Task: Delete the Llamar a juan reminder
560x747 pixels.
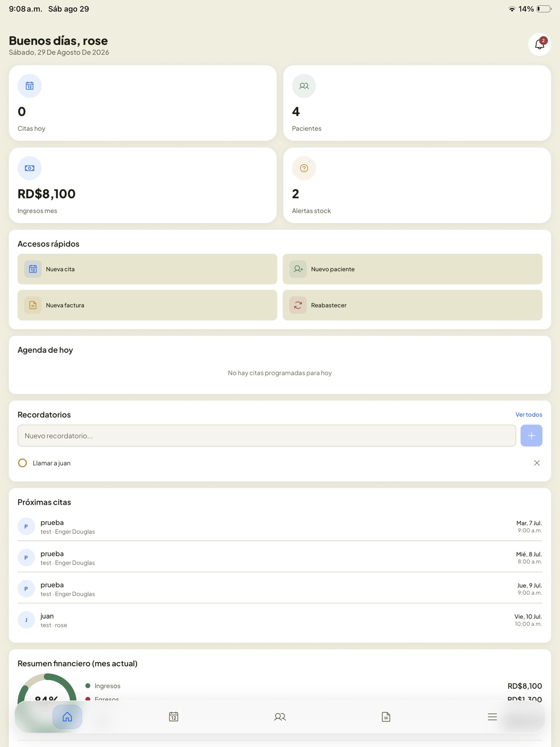Action: tap(537, 463)
